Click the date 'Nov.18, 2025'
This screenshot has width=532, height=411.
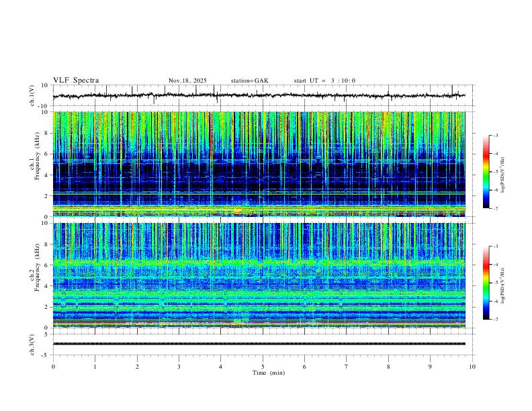click(x=187, y=81)
